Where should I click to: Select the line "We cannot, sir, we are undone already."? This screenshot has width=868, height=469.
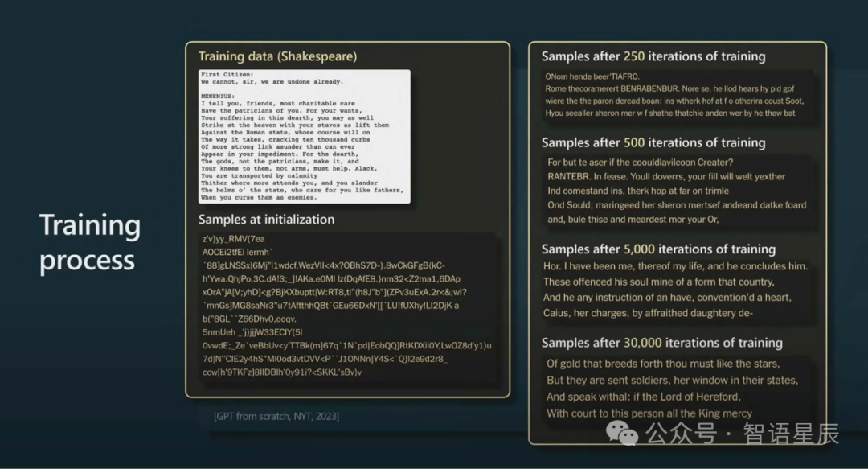[272, 81]
